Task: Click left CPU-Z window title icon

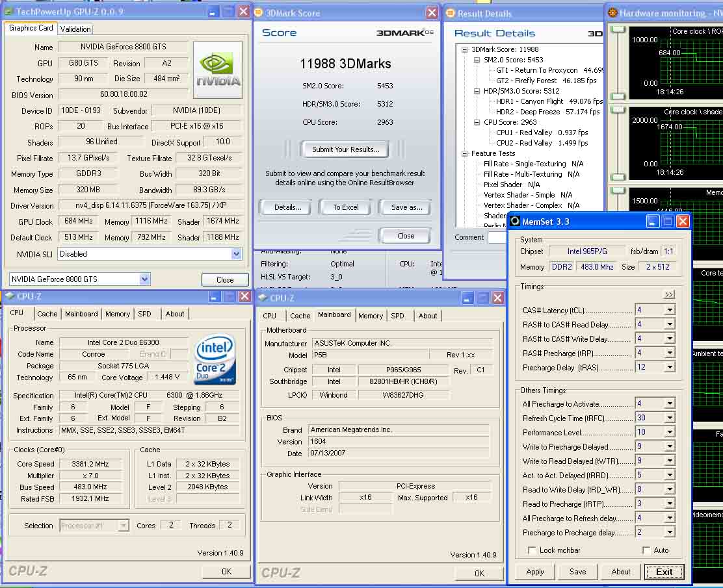Action: [x=9, y=296]
